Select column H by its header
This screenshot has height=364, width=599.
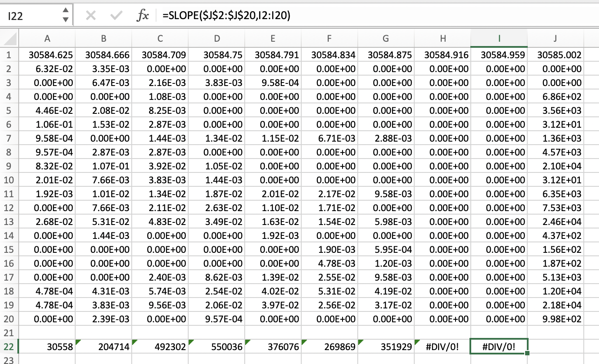[x=443, y=38]
